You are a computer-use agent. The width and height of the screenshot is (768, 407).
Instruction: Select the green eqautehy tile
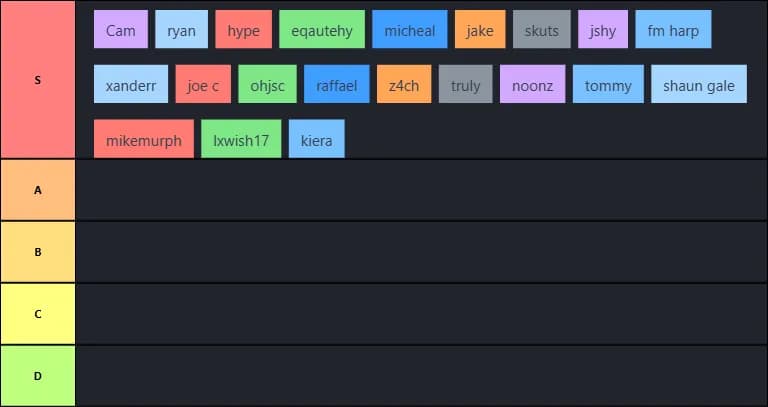click(x=322, y=30)
